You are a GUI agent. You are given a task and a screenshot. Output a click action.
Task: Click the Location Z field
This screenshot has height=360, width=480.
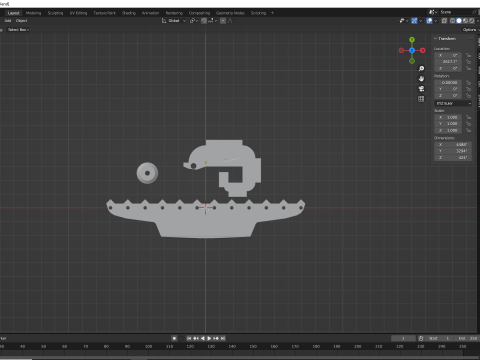click(448, 68)
